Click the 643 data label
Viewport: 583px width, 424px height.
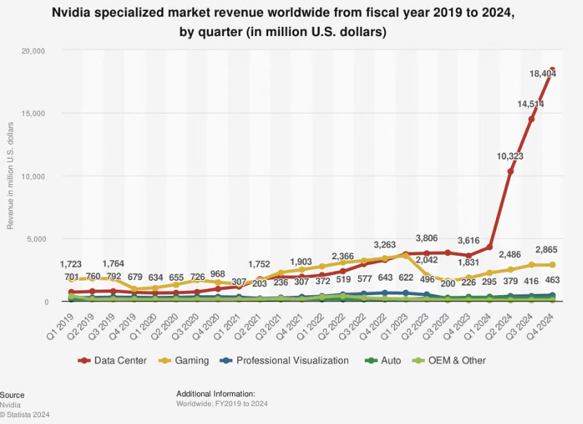[385, 277]
